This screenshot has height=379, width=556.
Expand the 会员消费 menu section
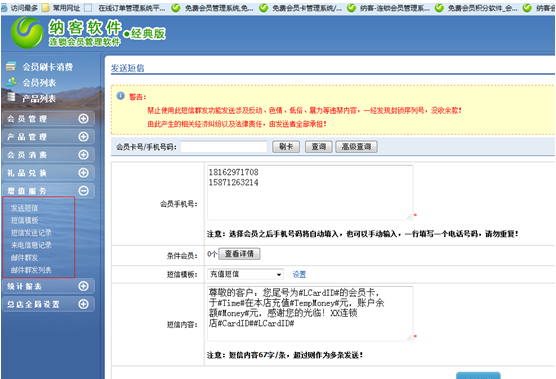point(83,155)
